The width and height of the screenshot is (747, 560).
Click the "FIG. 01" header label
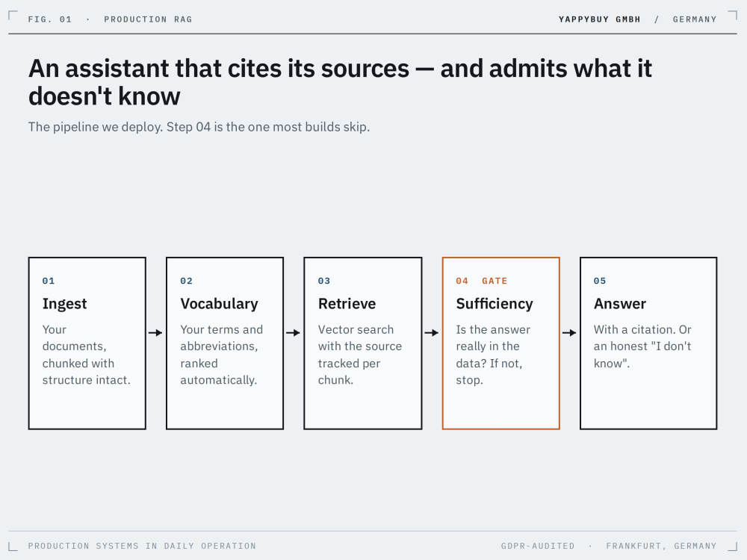pos(50,19)
